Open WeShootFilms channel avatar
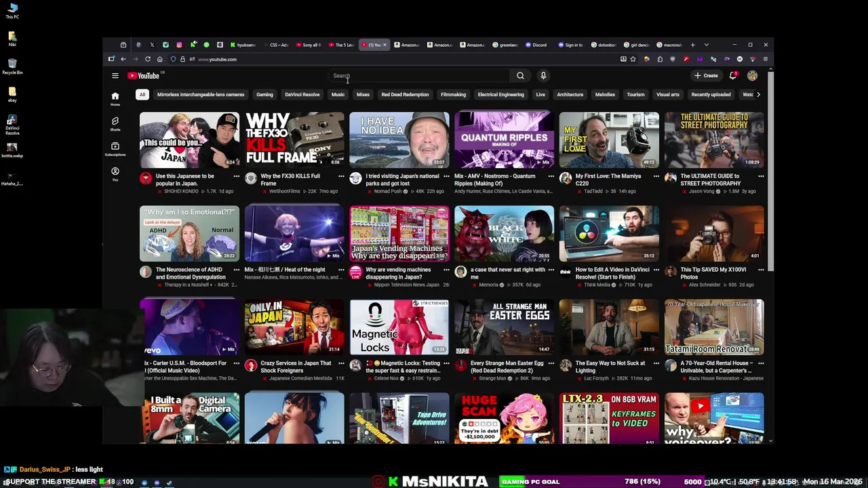The image size is (868, 488). click(x=251, y=178)
